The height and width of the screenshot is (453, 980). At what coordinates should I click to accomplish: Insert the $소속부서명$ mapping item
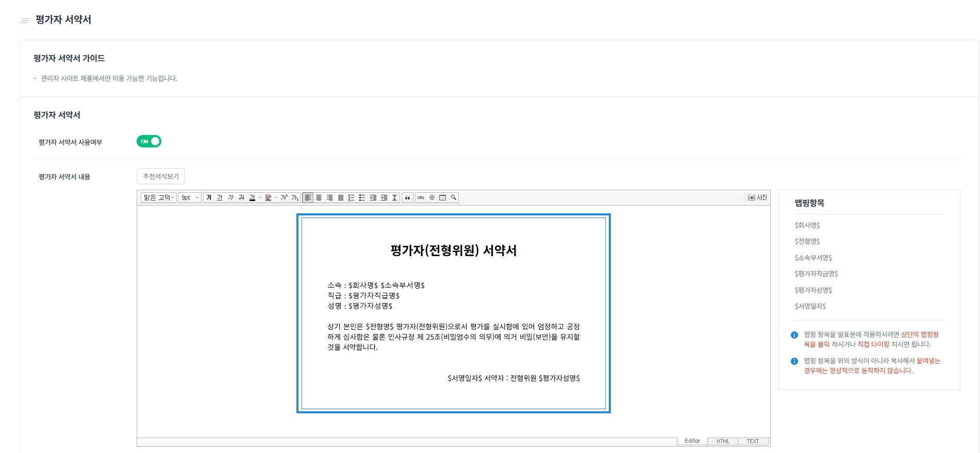tap(813, 258)
